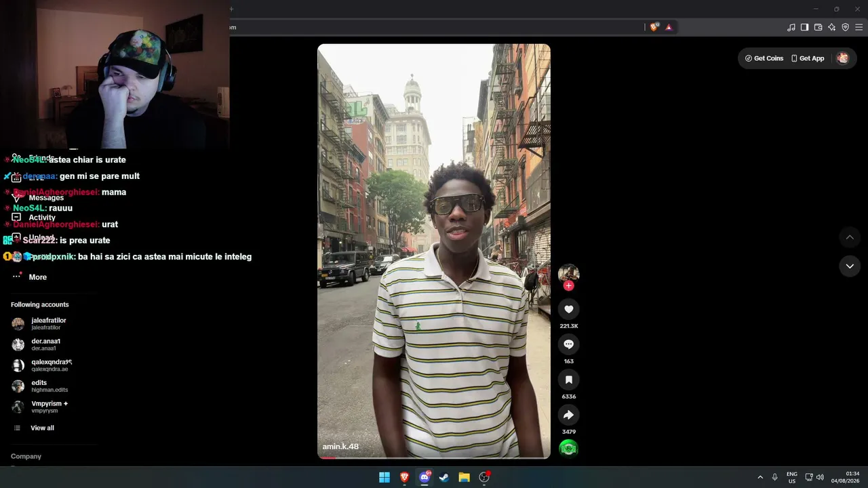Open Brave from the taskbar

click(x=404, y=477)
